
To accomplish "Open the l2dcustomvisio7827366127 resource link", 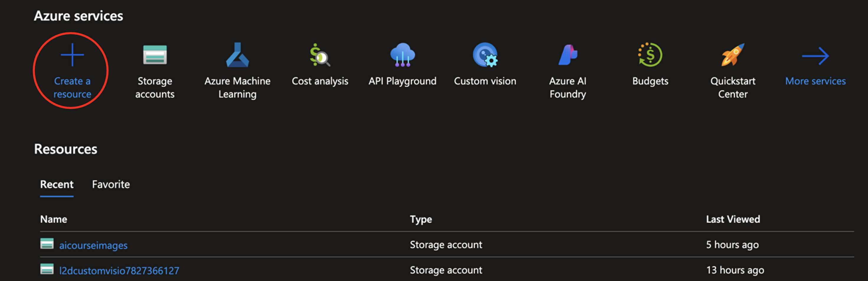I will tap(119, 271).
